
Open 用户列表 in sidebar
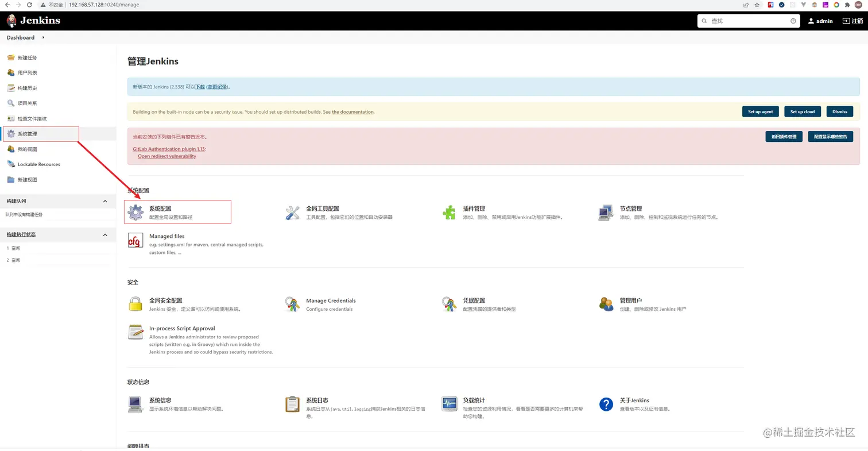(27, 73)
